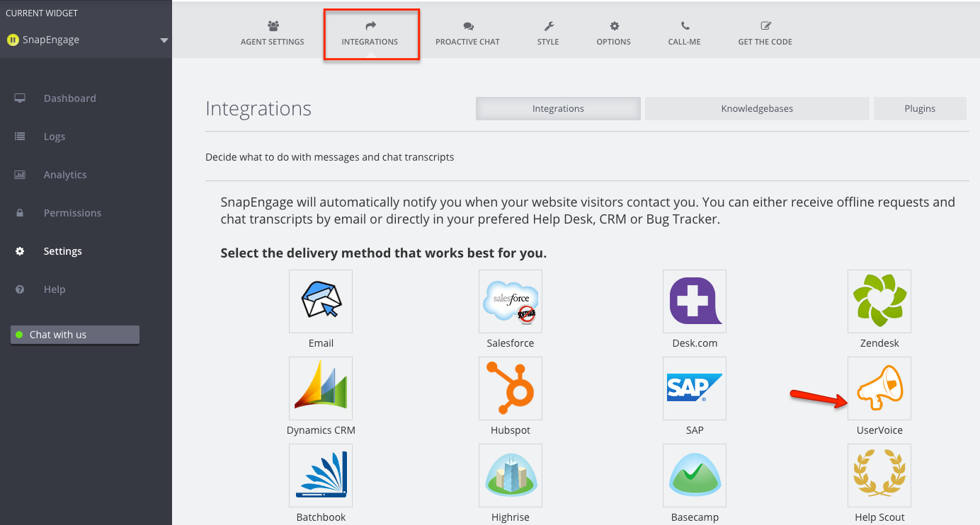Select the Zendesk integration icon
980x525 pixels.
(879, 301)
